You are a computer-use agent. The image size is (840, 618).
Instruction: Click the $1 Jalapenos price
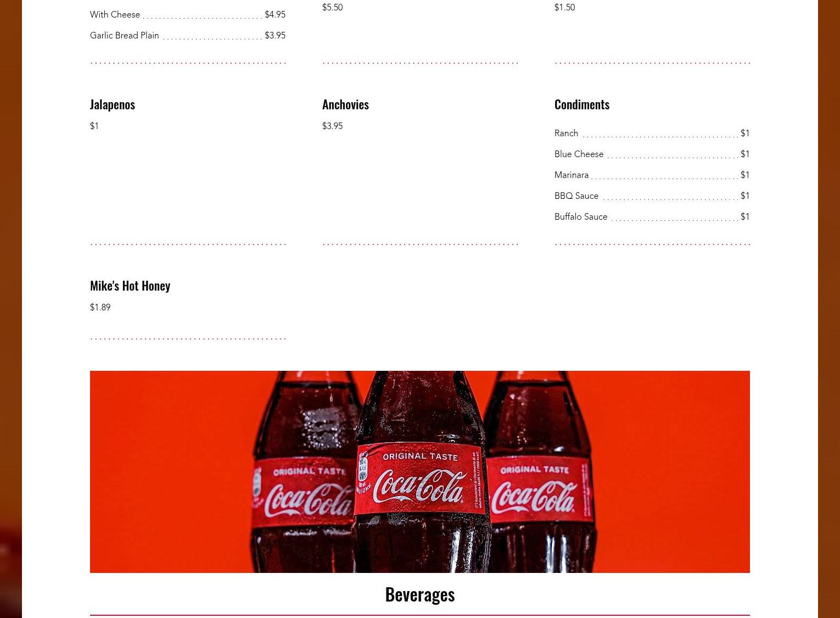[x=94, y=126]
